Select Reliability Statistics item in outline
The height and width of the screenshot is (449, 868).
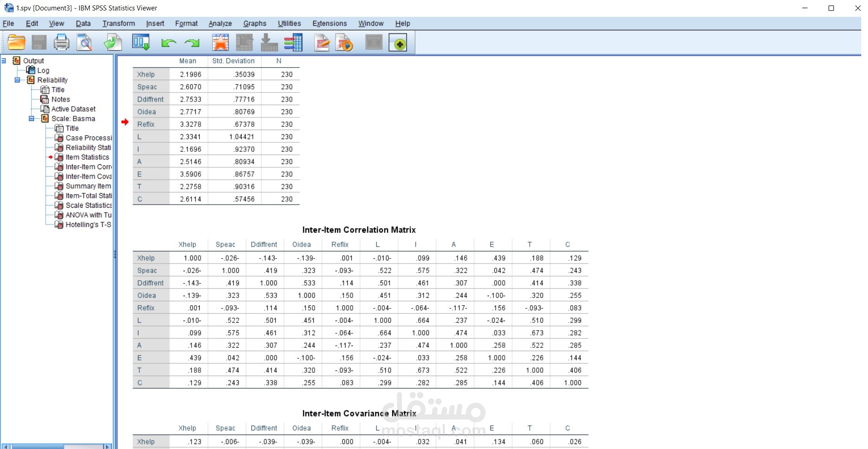[x=89, y=147]
